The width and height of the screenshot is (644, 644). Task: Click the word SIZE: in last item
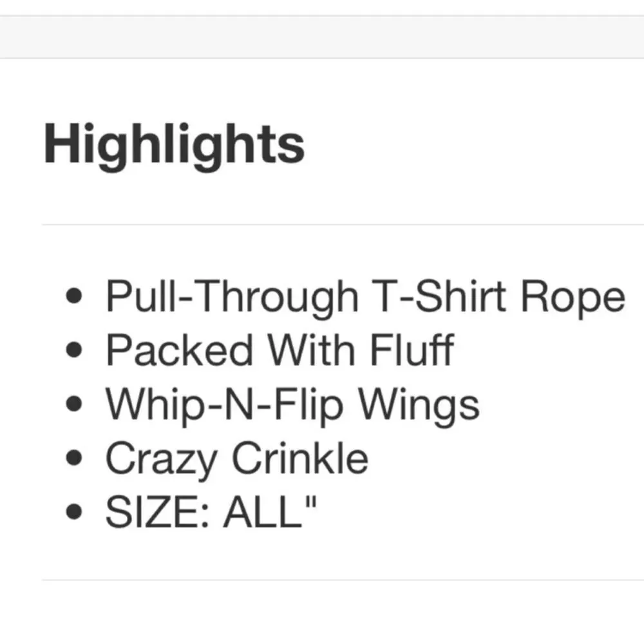click(158, 512)
